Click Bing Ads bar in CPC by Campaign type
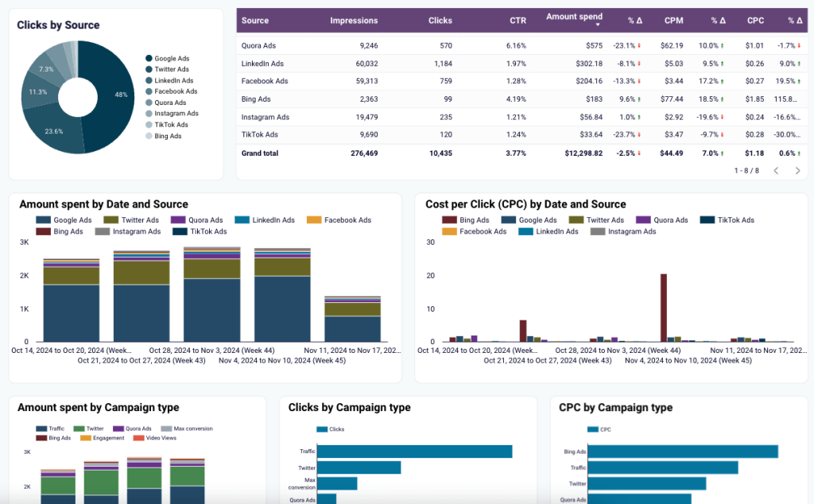 click(x=683, y=452)
